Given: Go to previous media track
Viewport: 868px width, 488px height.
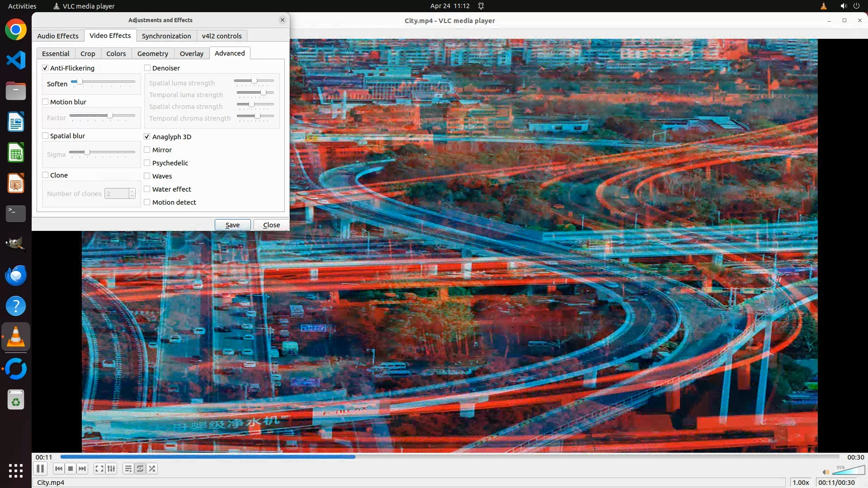Looking at the screenshot, I should (x=59, y=469).
